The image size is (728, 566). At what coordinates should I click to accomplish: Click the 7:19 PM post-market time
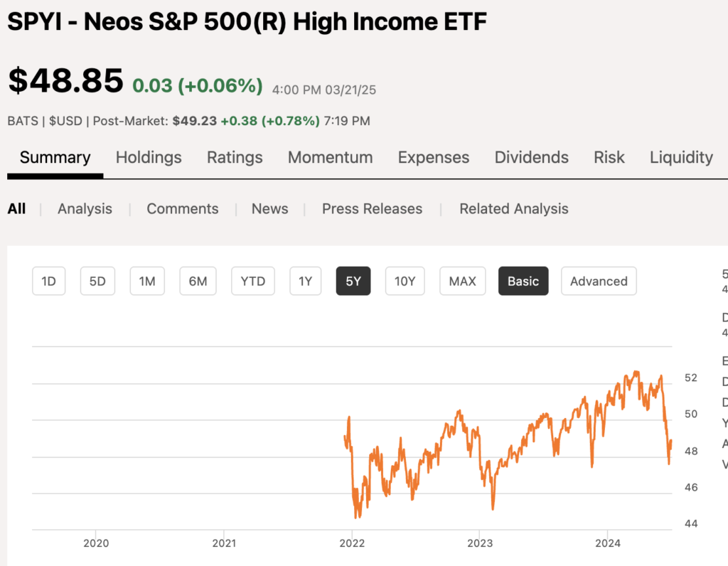coord(347,121)
